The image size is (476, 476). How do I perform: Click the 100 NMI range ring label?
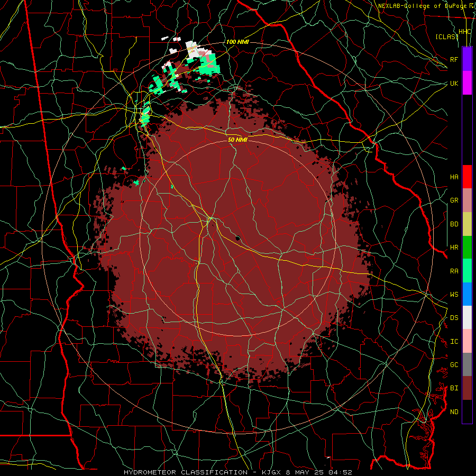point(237,42)
